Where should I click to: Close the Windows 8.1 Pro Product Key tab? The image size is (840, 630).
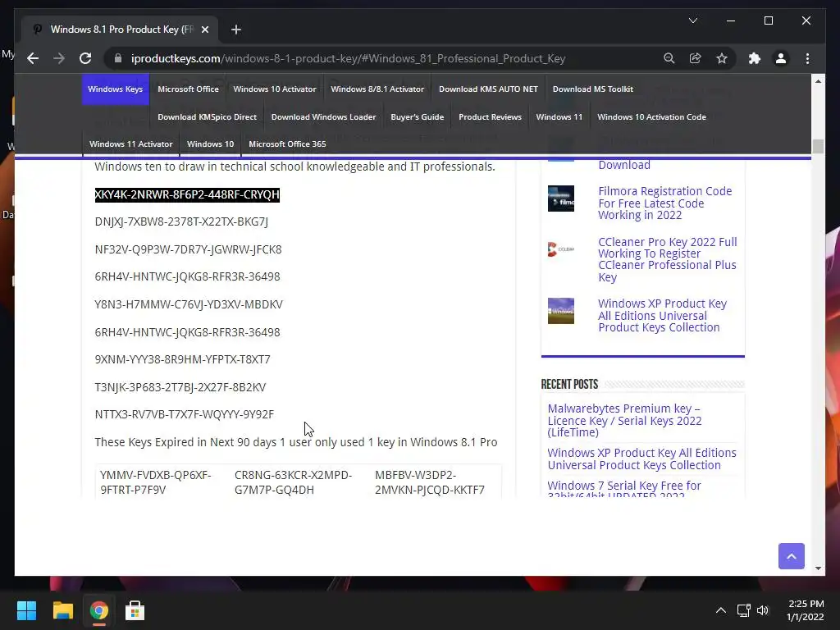(x=204, y=30)
